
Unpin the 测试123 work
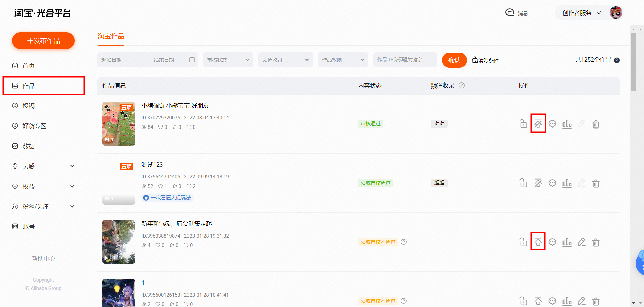click(x=538, y=183)
